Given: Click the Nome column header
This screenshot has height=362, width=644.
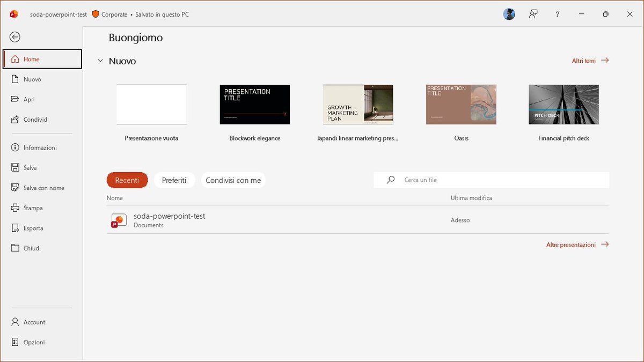Looking at the screenshot, I should [115, 198].
